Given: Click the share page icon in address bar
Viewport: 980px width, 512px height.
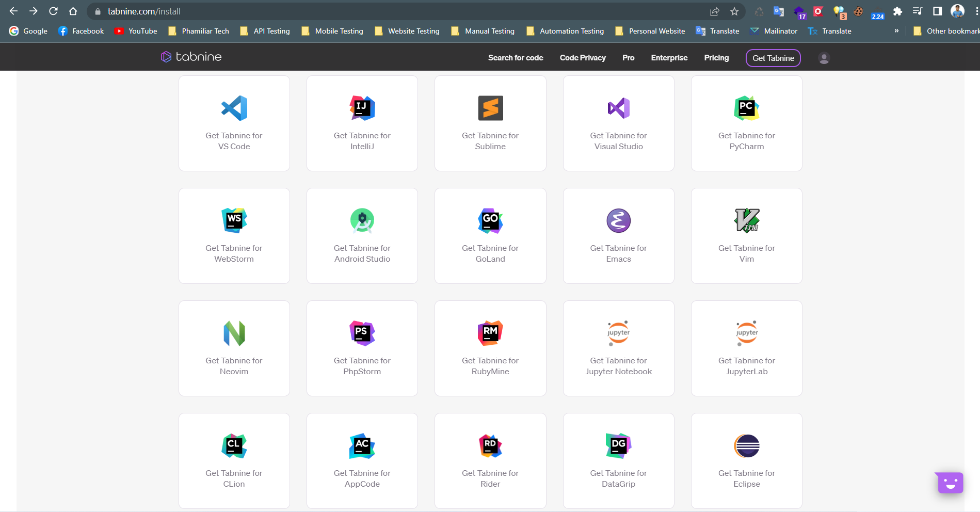Looking at the screenshot, I should click(715, 11).
